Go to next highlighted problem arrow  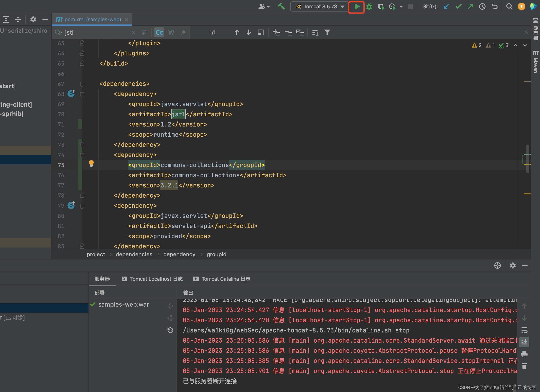pos(525,45)
